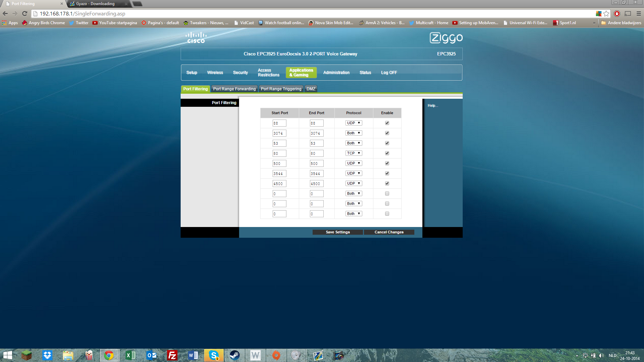Open Steam from the taskbar

pyautogui.click(x=235, y=355)
